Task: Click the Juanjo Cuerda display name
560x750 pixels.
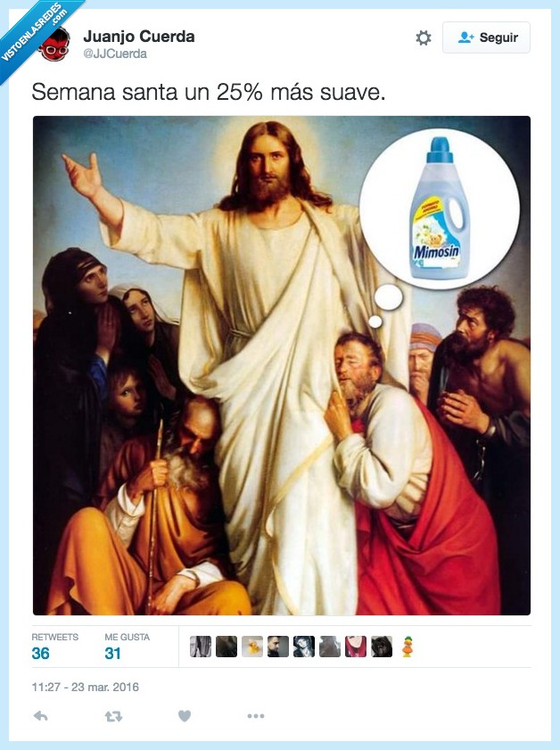Action: pyautogui.click(x=139, y=37)
